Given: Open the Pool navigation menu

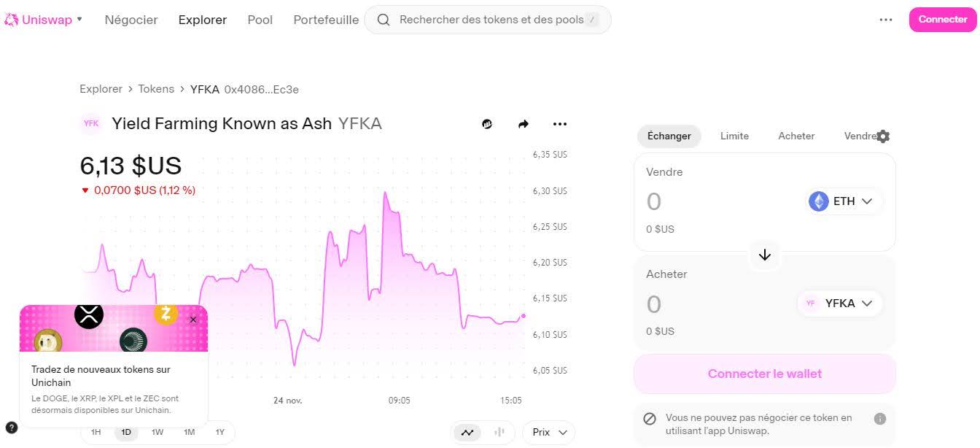Looking at the screenshot, I should (260, 20).
